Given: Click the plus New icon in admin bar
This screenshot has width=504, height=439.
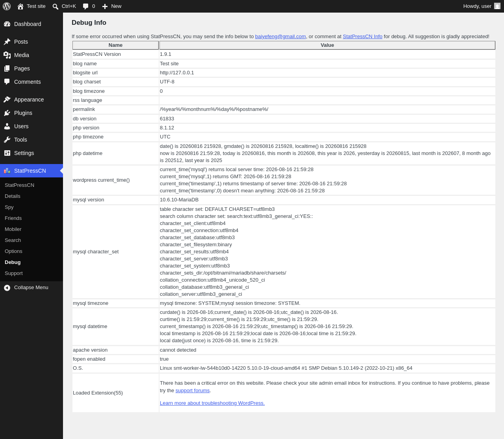Looking at the screenshot, I should [x=105, y=6].
